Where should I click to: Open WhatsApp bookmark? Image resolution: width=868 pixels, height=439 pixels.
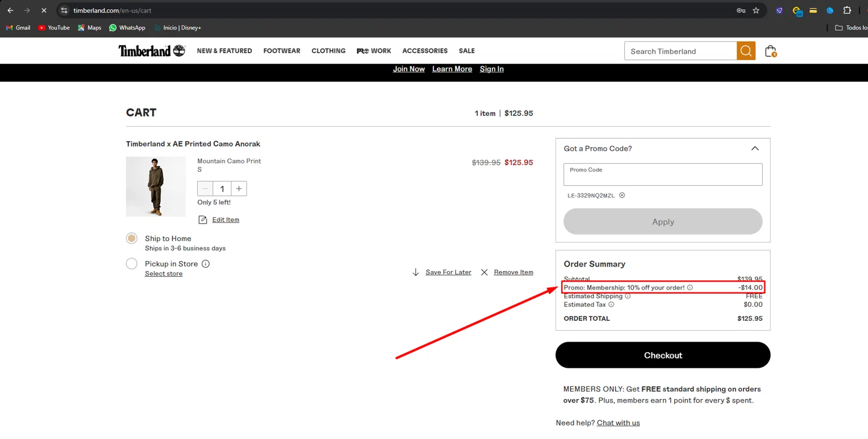[x=127, y=27]
